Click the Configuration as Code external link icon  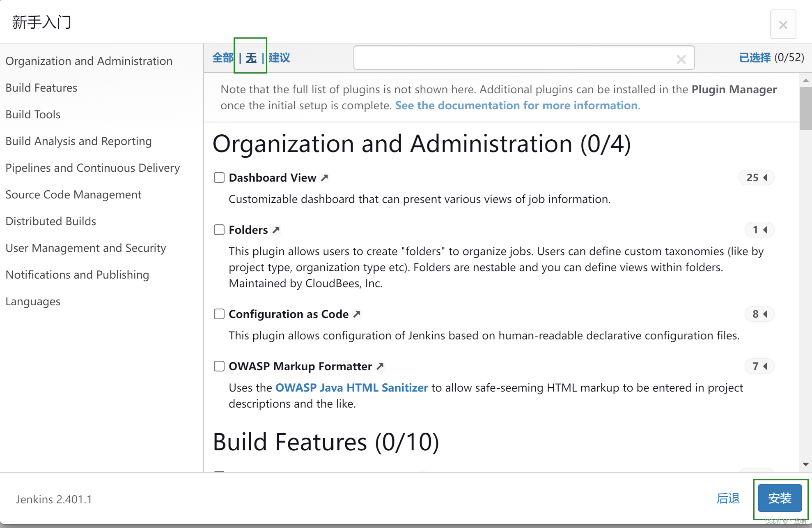click(x=357, y=314)
